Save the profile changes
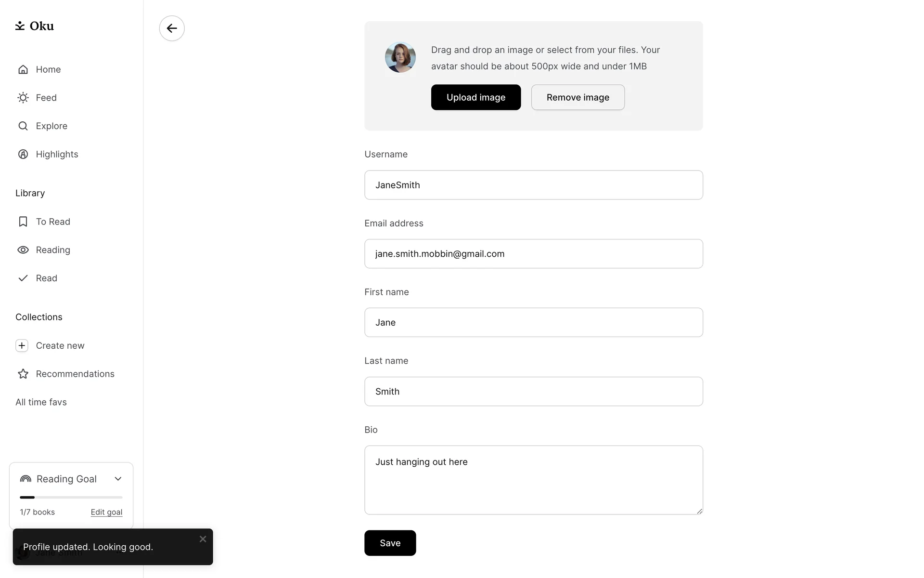924x578 pixels. (390, 543)
